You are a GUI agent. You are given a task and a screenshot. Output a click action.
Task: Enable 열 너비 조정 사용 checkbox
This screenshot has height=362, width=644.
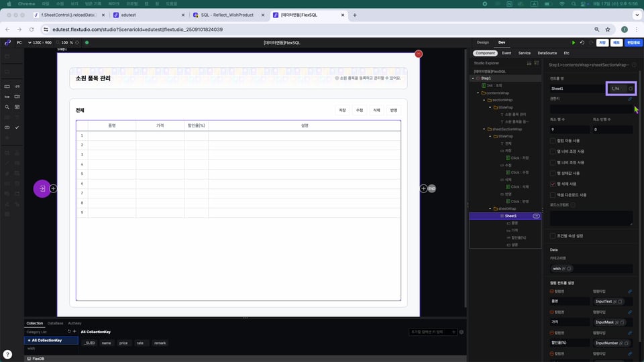coord(552,152)
